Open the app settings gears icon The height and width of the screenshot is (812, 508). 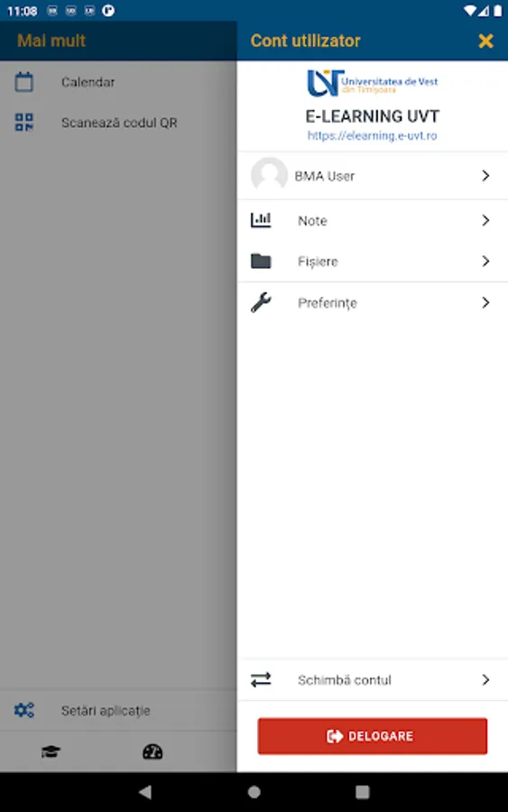point(23,710)
